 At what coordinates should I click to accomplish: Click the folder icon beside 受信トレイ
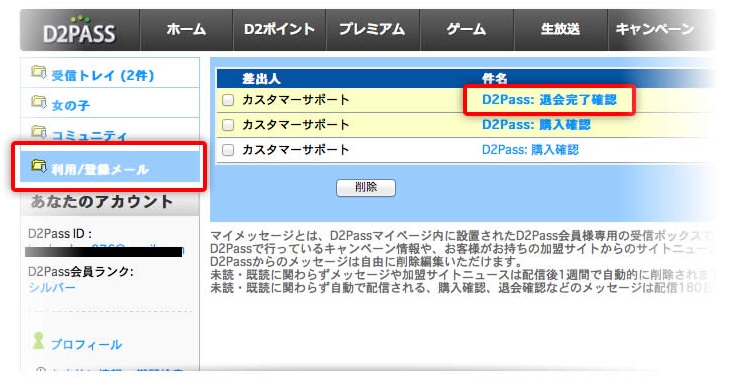coord(39,72)
